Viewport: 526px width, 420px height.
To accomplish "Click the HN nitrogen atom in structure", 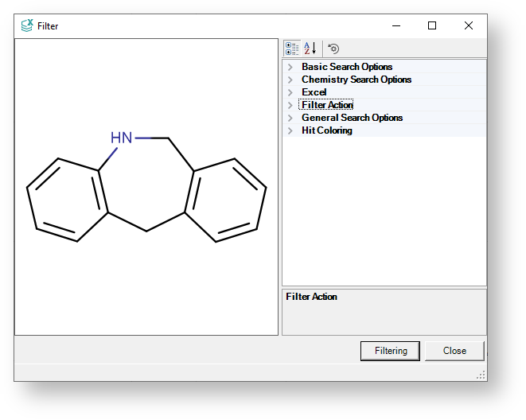I will pyautogui.click(x=122, y=138).
